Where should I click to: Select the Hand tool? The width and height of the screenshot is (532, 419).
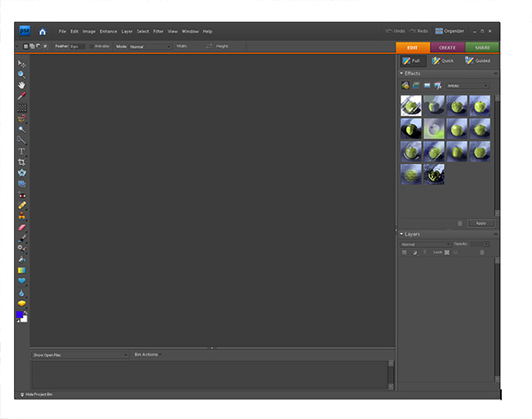coord(21,85)
